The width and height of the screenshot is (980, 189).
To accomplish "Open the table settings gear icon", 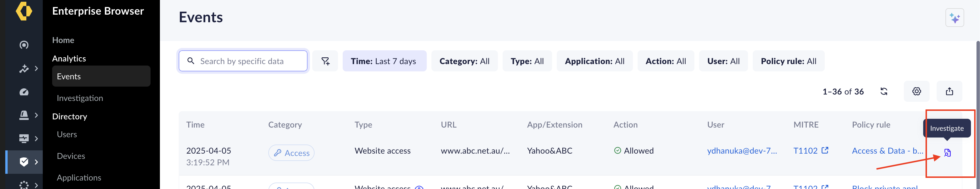I will click(x=916, y=92).
